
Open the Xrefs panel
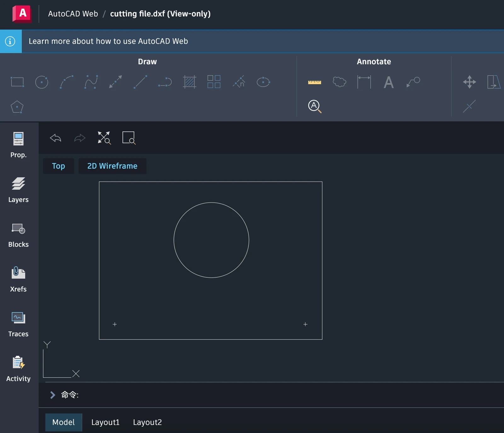[19, 280]
